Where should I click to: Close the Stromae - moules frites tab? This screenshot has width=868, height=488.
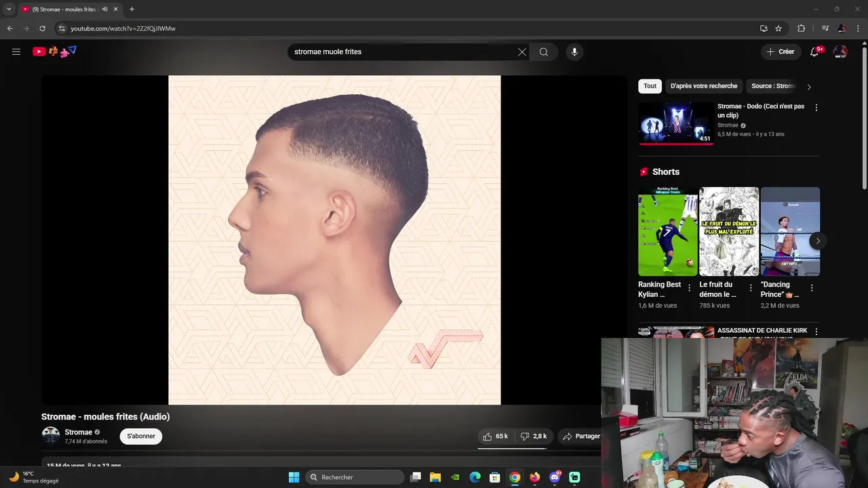coord(115,9)
